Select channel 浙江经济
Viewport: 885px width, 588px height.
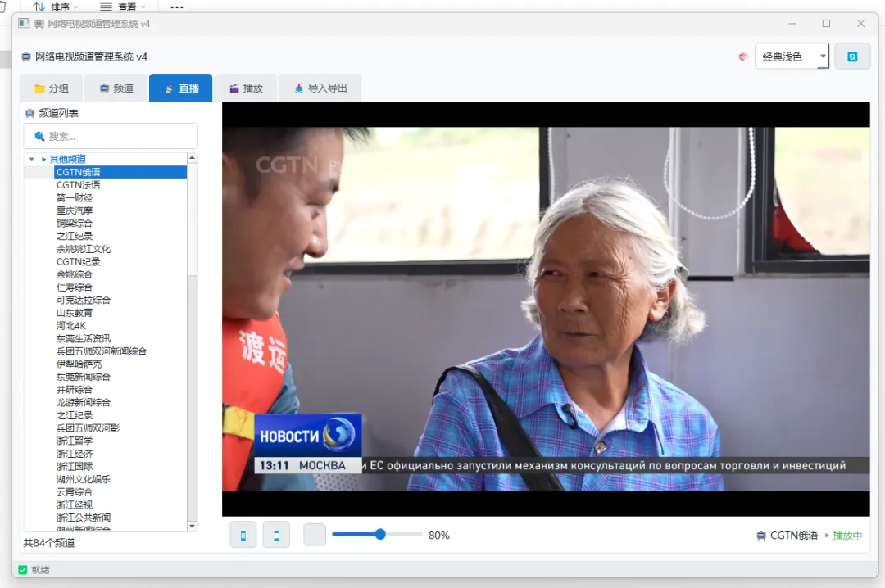74,454
